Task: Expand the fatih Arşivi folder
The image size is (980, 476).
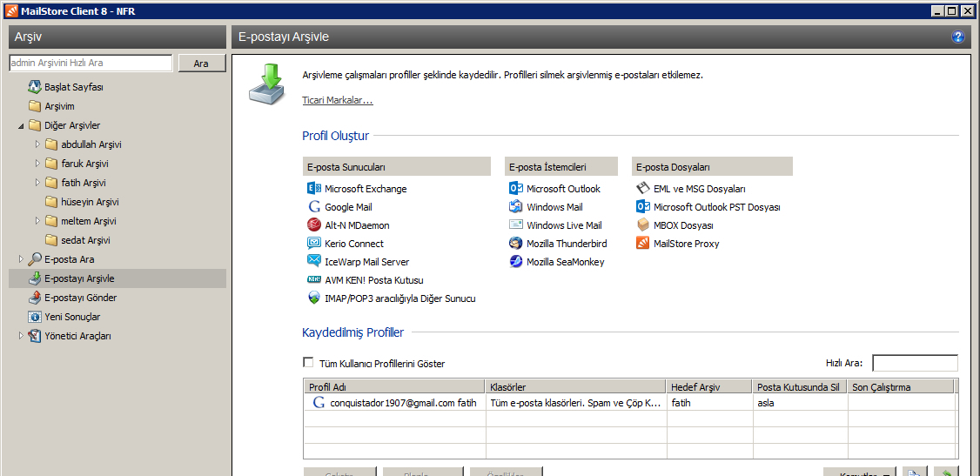Action: pyautogui.click(x=37, y=183)
